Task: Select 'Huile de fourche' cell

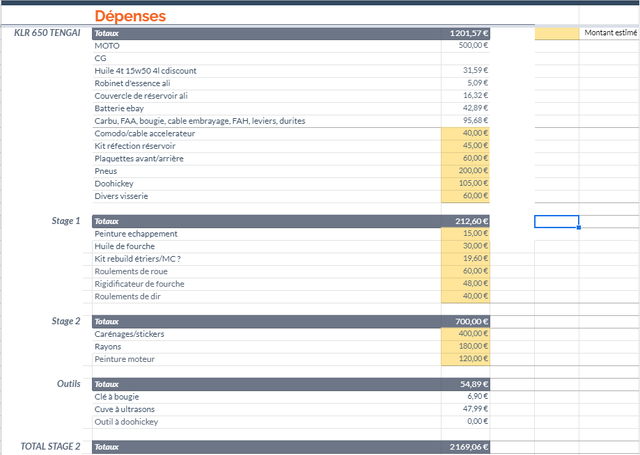Action: click(x=267, y=246)
